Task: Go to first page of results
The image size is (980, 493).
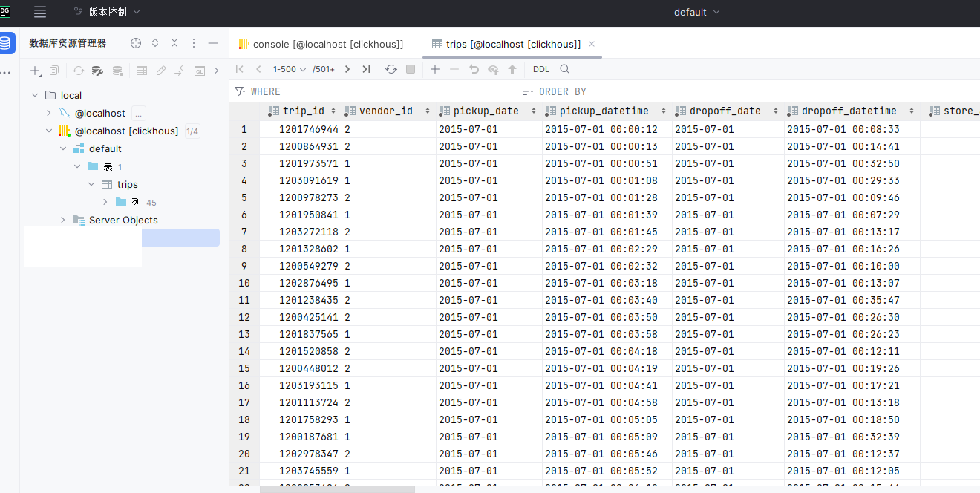Action: point(239,69)
